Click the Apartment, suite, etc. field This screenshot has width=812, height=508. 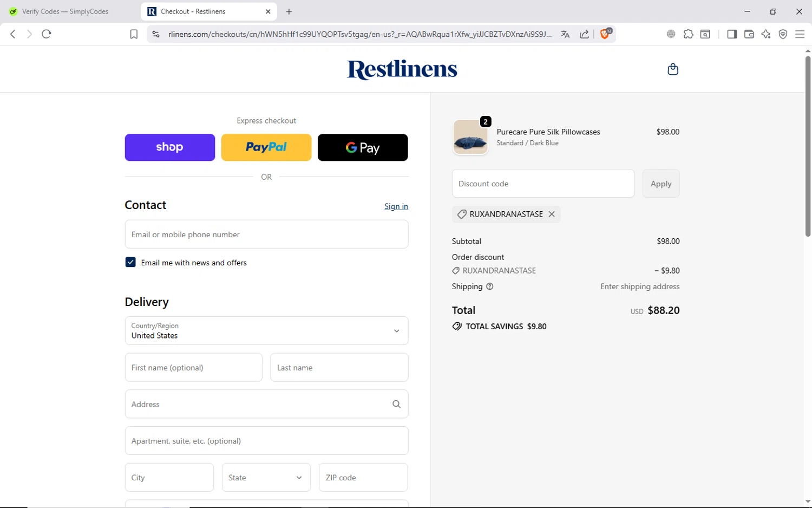click(266, 440)
